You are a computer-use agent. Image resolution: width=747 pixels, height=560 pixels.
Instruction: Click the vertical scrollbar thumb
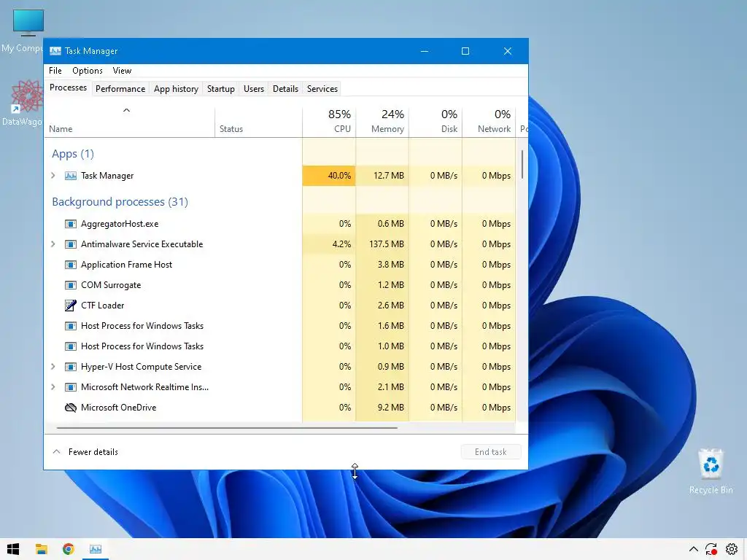522,164
